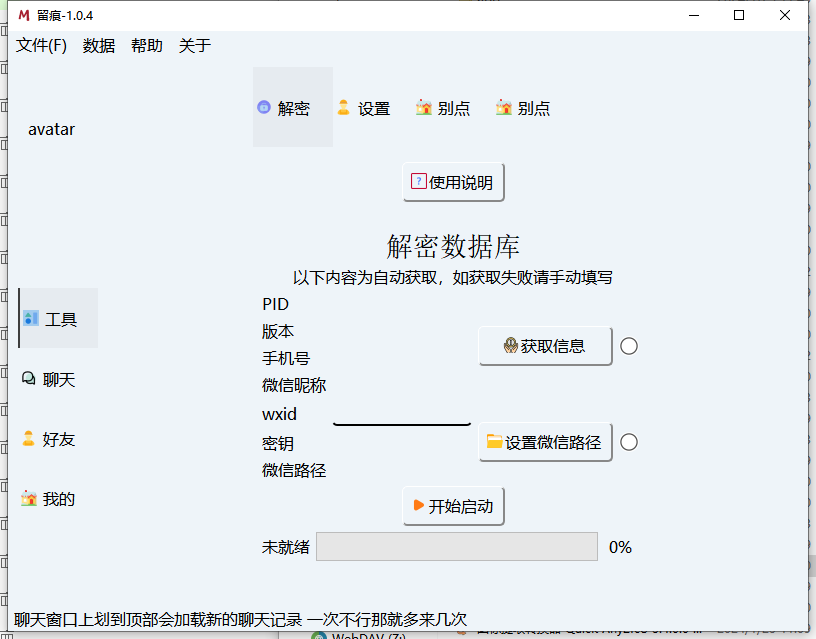Click the 解密数据库 heading
This screenshot has width=816, height=639.
coord(453,246)
